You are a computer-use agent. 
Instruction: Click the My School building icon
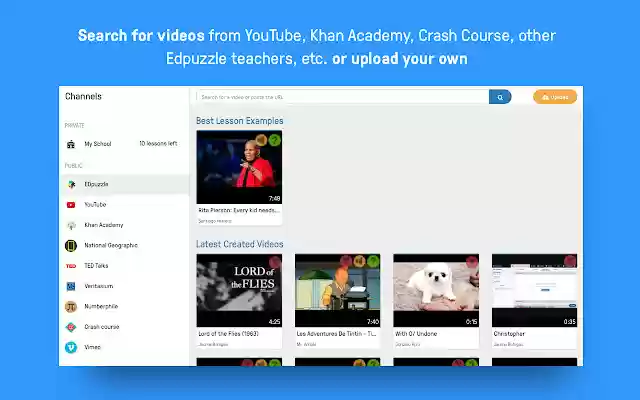[x=71, y=144]
